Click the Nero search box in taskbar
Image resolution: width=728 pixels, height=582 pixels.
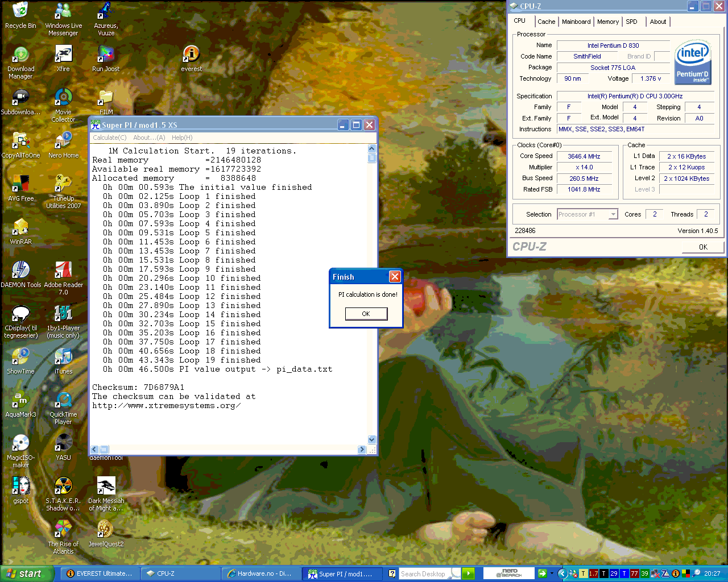(509, 573)
